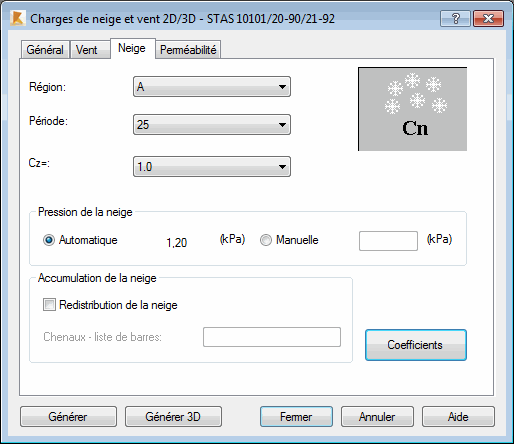The image size is (514, 444).
Task: Open the Cz= dropdown list
Action: pyautogui.click(x=212, y=166)
